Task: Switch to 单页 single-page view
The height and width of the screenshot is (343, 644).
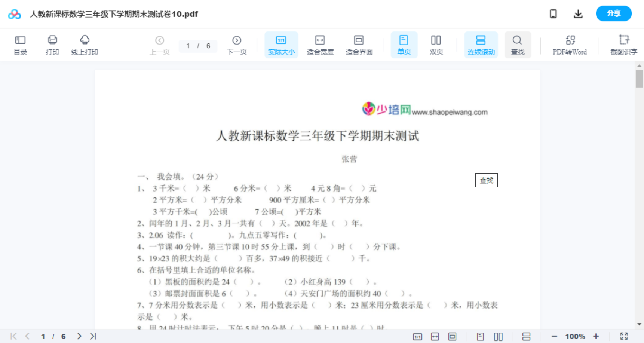Action: tap(404, 44)
